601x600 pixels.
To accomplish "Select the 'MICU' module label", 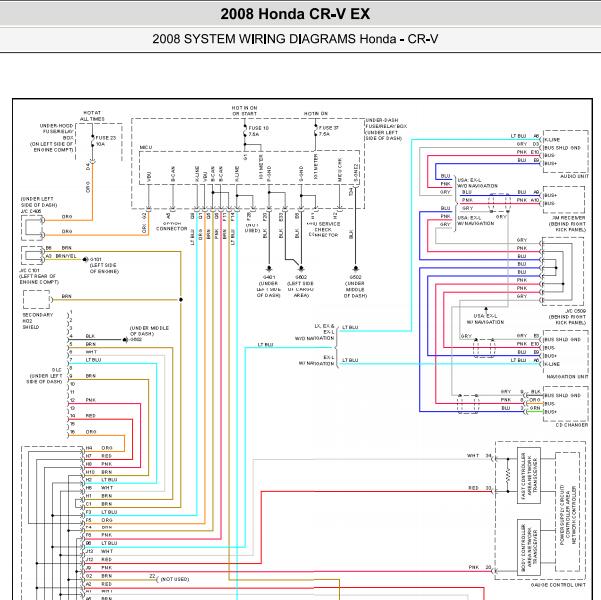I will pos(146,147).
